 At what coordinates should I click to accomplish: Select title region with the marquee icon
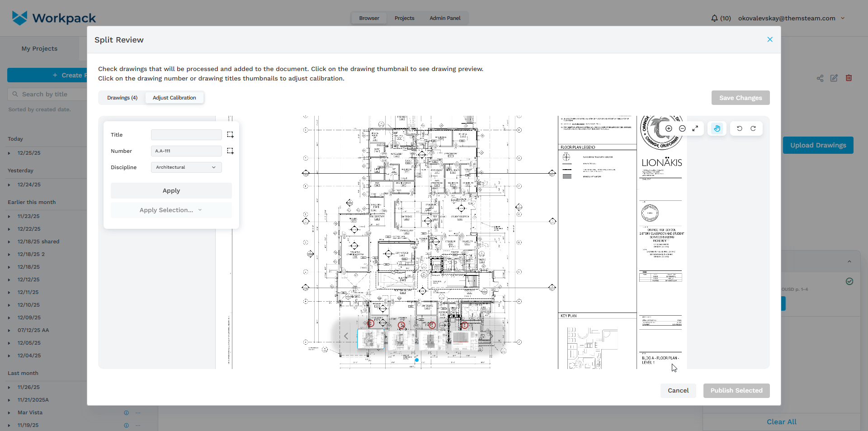tap(230, 135)
